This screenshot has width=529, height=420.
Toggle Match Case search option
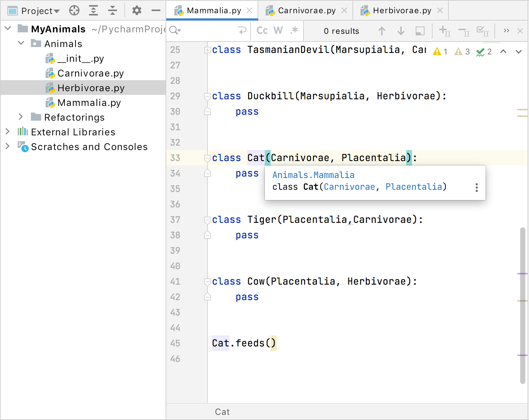(x=262, y=31)
